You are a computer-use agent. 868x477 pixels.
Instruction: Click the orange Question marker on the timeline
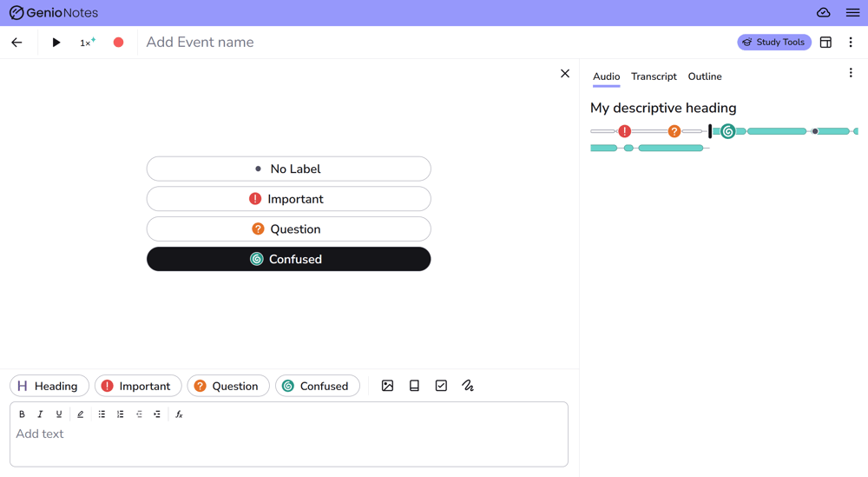pyautogui.click(x=674, y=131)
